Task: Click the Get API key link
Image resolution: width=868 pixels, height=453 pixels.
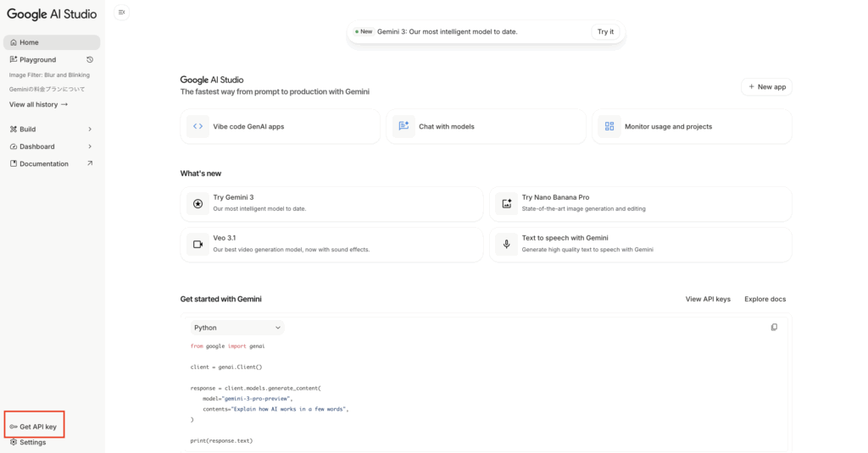Action: point(37,427)
